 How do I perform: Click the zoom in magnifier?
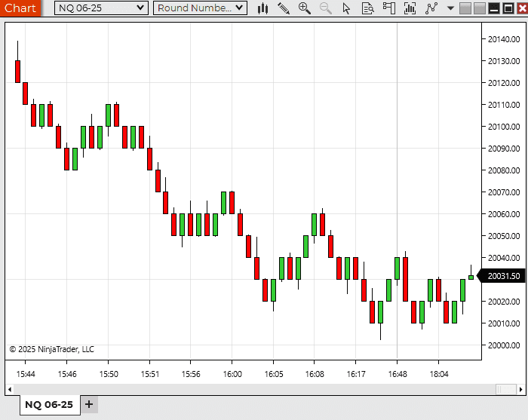305,8
